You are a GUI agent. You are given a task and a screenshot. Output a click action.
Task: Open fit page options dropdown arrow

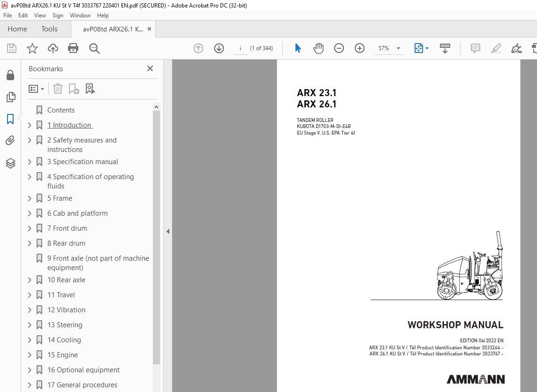427,48
